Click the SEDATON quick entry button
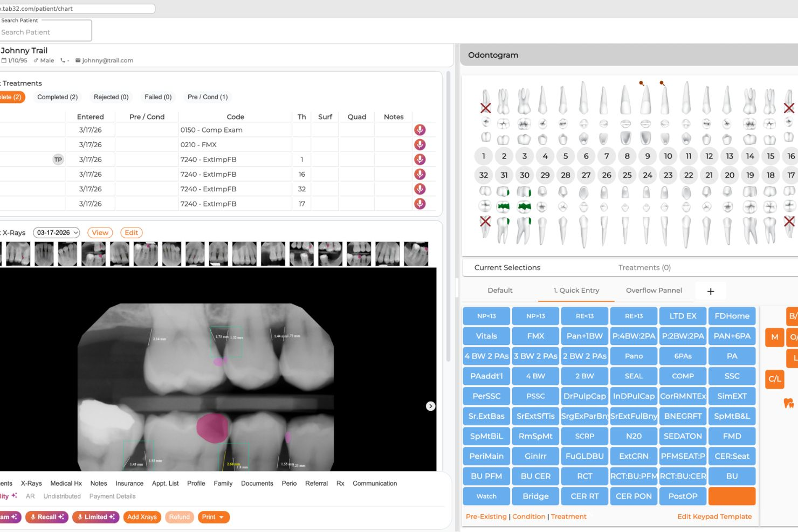798x532 pixels. pyautogui.click(x=683, y=436)
